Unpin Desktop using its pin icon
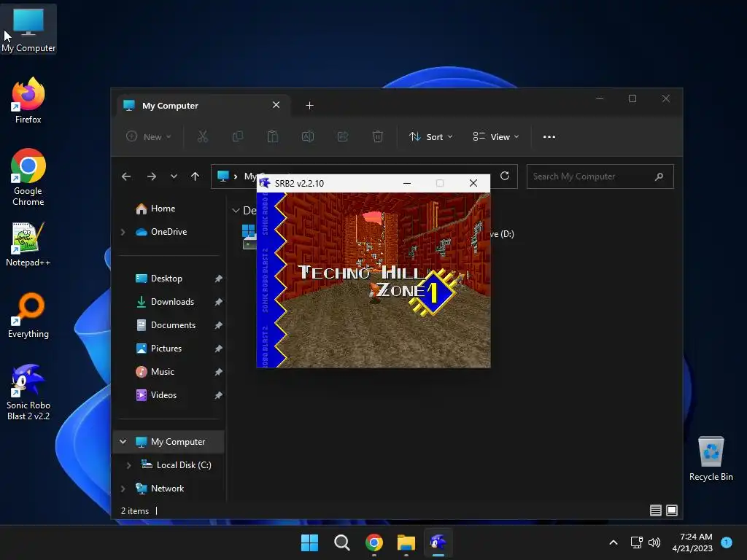 (x=218, y=279)
